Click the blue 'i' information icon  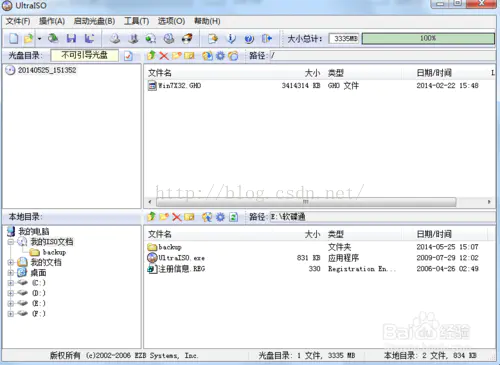click(231, 39)
